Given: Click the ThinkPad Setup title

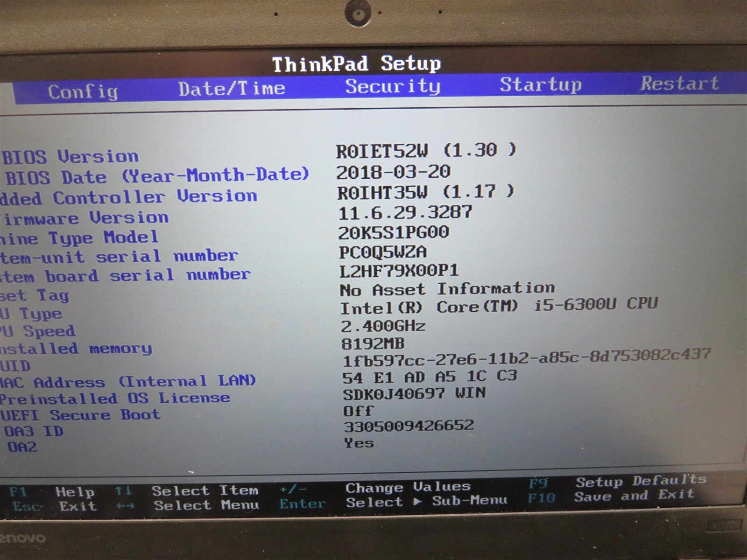Looking at the screenshot, I should (x=357, y=64).
